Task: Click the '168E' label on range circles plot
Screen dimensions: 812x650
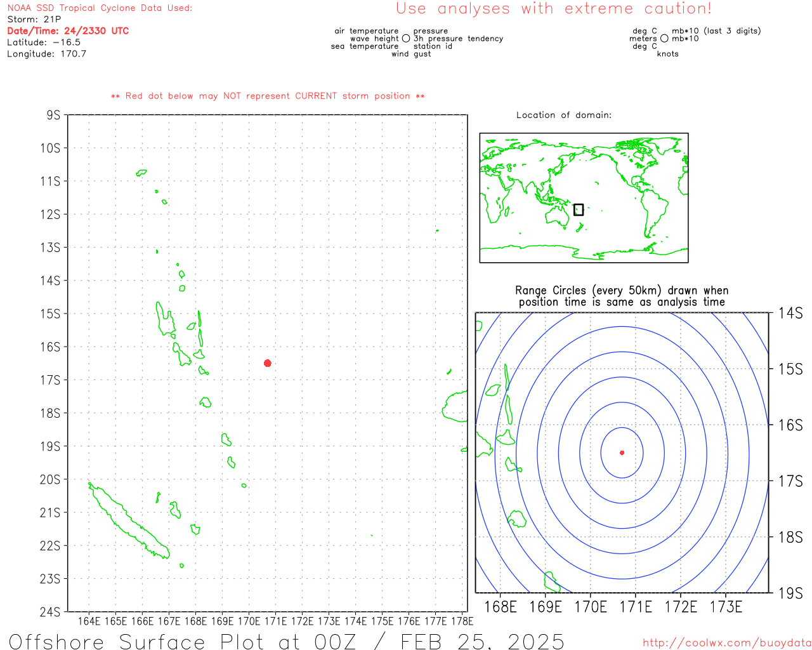Action: [501, 607]
